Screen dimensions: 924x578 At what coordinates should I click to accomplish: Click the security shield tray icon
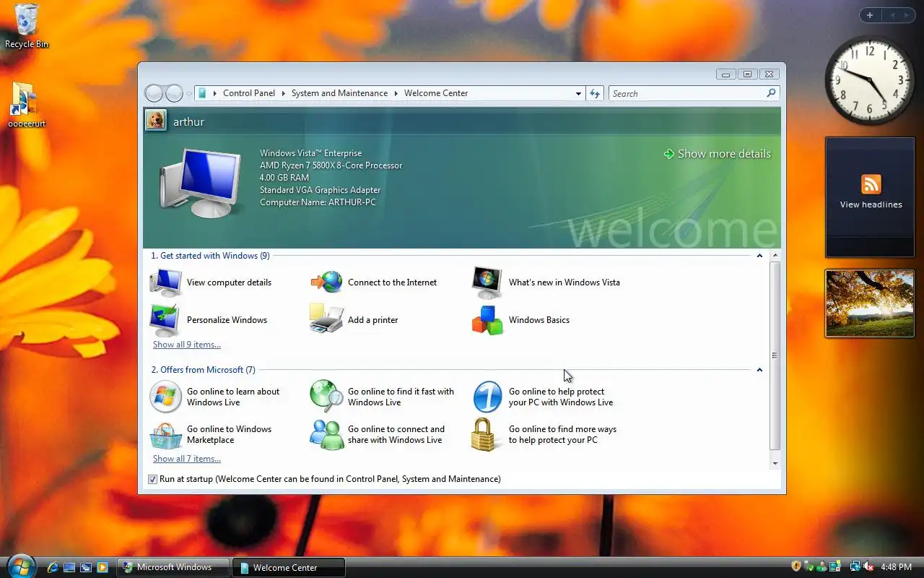[x=796, y=567]
